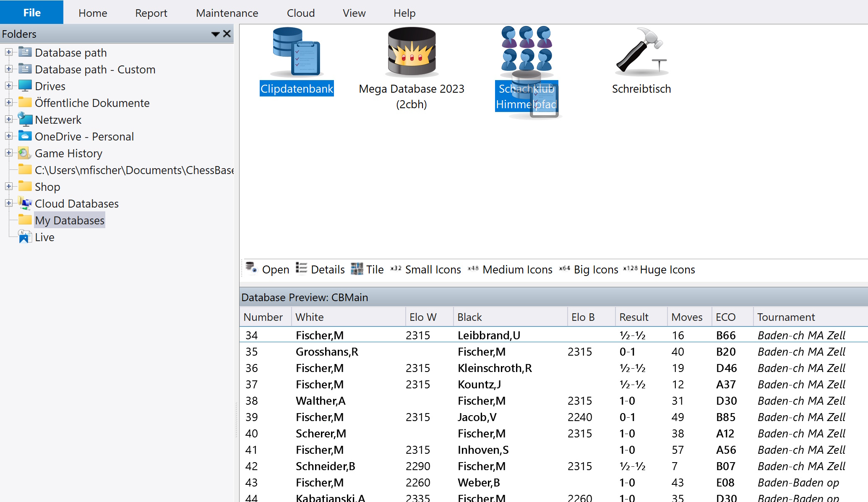Viewport: 868px width, 502px height.
Task: Click the Open database icon
Action: click(251, 268)
